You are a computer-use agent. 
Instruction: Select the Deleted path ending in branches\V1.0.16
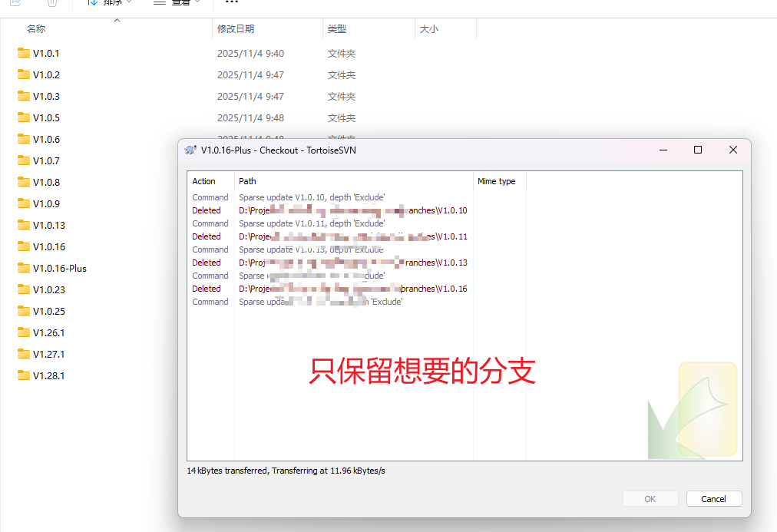coord(353,289)
